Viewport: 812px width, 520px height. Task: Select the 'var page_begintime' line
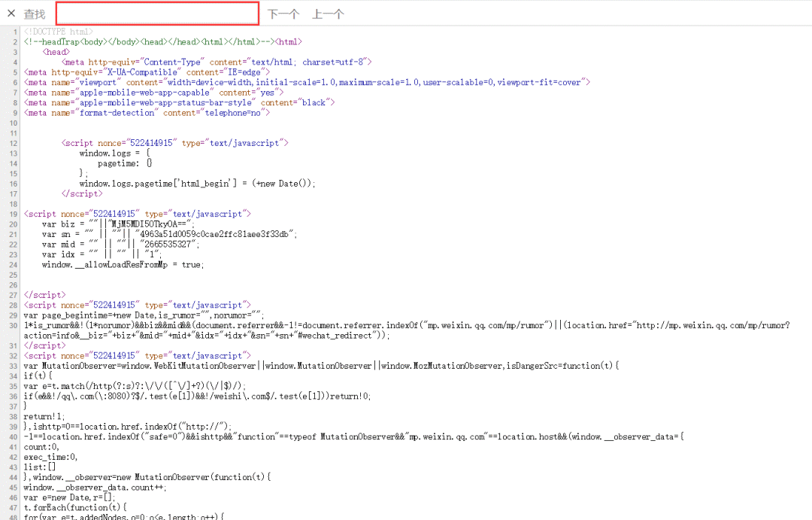point(144,315)
